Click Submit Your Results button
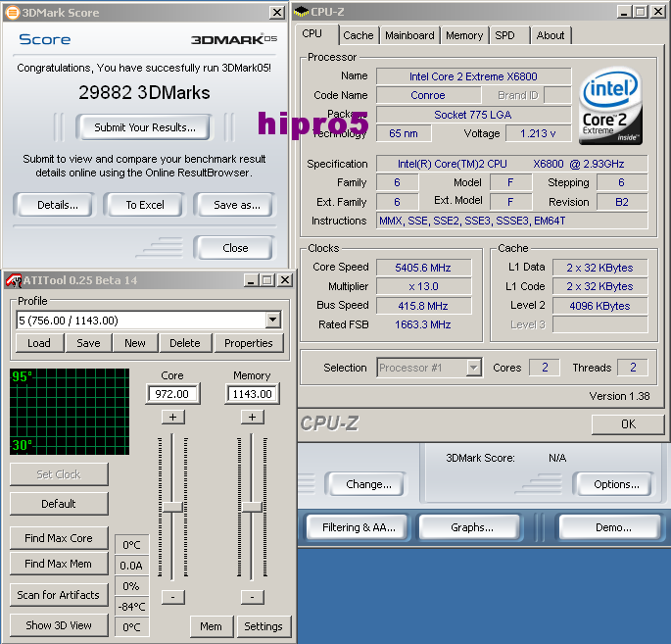Viewport: 671px width, 644px height. coord(145,127)
